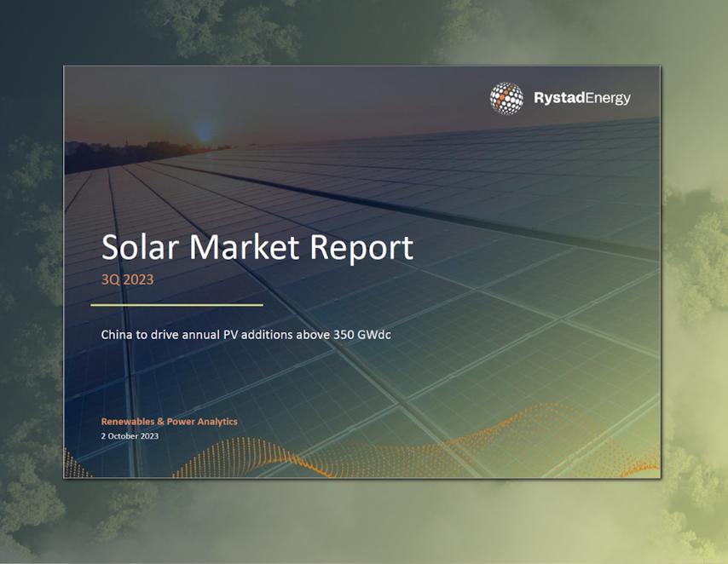
Task: Select 'China to drive annual PV additions' line
Action: coord(246,335)
